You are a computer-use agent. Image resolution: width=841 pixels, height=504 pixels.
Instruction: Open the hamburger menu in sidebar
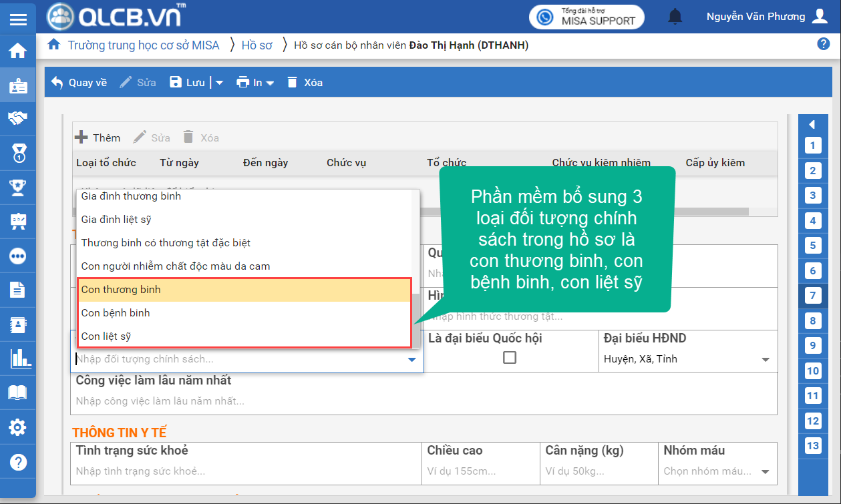[x=18, y=19]
